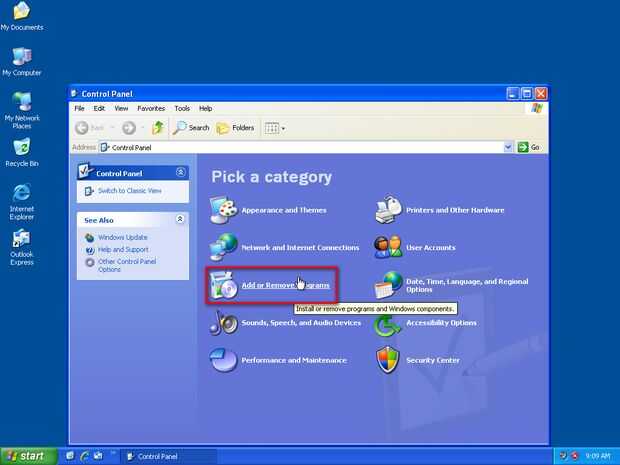The width and height of the screenshot is (620, 465).
Task: Click Switch to Classic View link
Action: point(130,191)
